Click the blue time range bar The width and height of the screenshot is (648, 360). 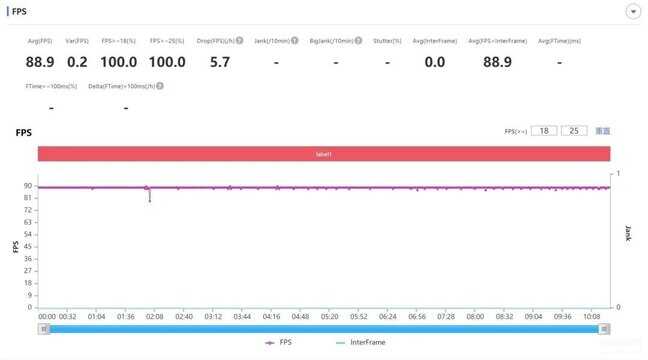point(324,329)
